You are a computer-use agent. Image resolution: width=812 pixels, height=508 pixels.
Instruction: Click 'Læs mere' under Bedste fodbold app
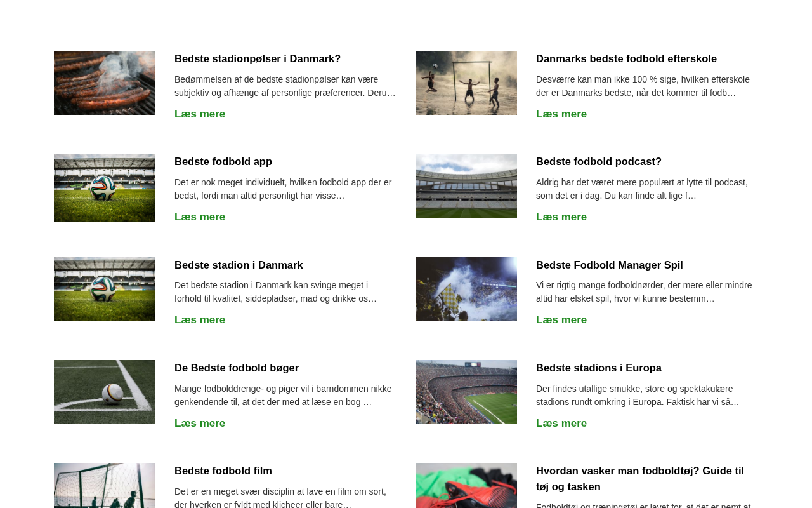pos(200,217)
